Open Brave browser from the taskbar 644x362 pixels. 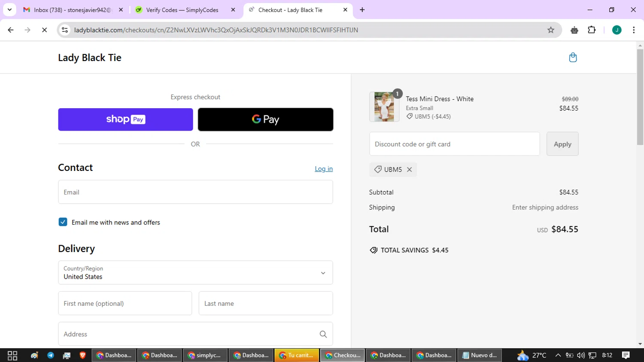click(82, 355)
